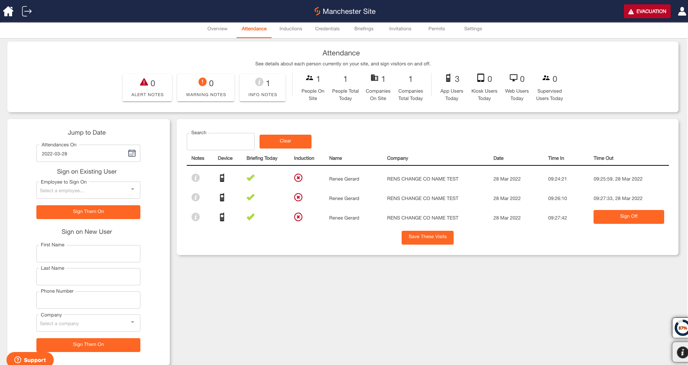Click the Attendances On date field
Screen dimensions: 688x365
(88, 153)
